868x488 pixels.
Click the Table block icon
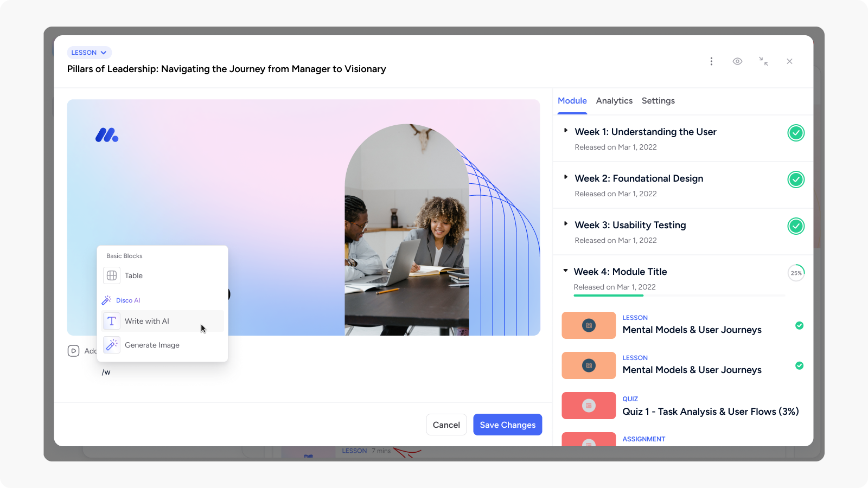112,275
